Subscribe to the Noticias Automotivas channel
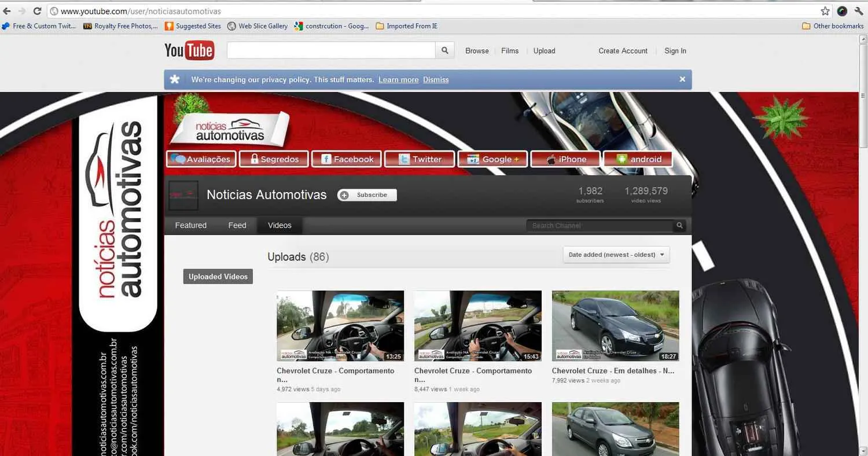 tap(367, 195)
